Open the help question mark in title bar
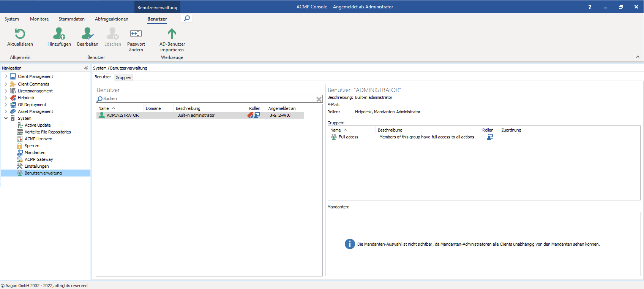The image size is (644, 289). (x=590, y=7)
